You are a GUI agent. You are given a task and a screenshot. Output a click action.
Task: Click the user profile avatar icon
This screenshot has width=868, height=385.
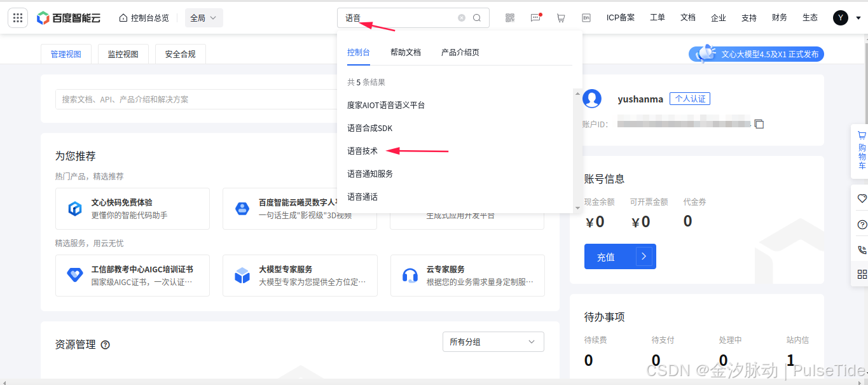pyautogui.click(x=592, y=99)
